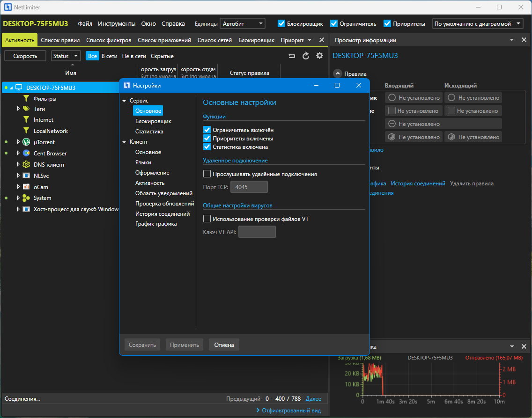The width and height of the screenshot is (532, 418).
Task: Open the Единицы Автобит dropdown
Action: [242, 24]
